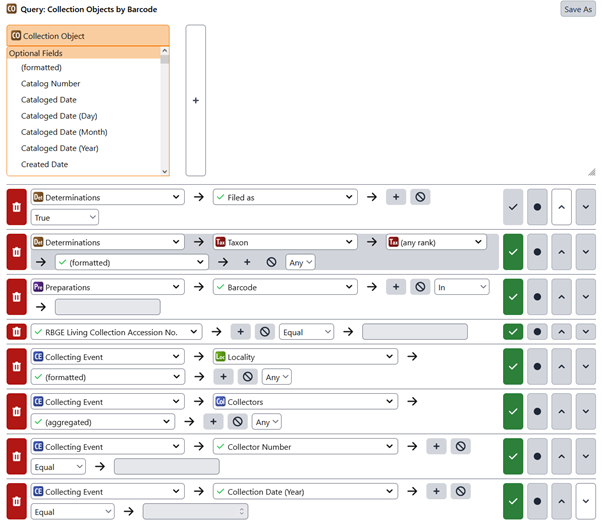Negate the RBGE Accession No. filter
This screenshot has width=602, height=526.
point(265,332)
